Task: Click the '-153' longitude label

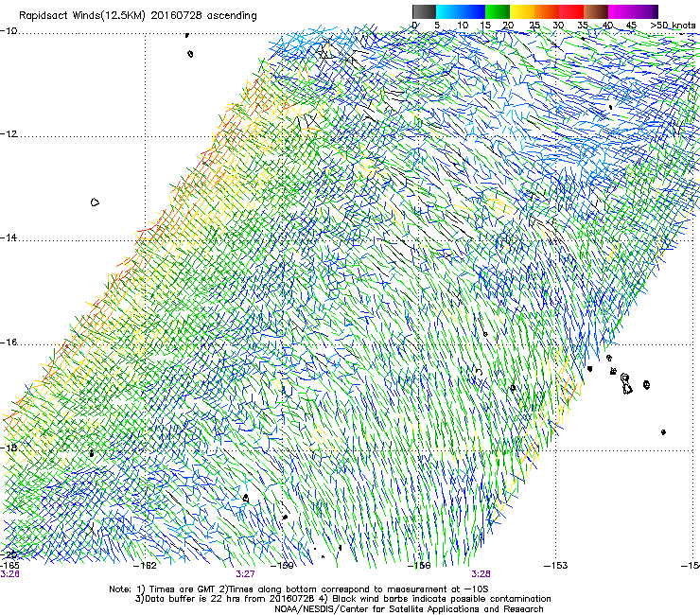Action: (556, 566)
